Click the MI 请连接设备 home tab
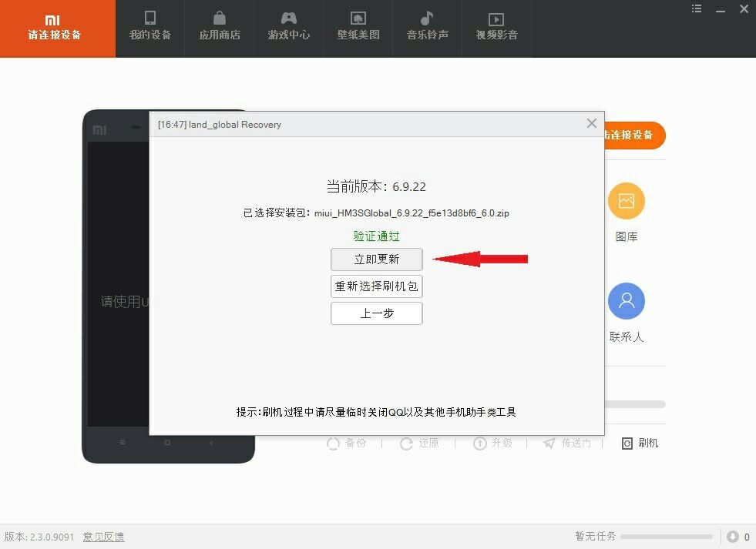The width and height of the screenshot is (756, 549). (58, 28)
